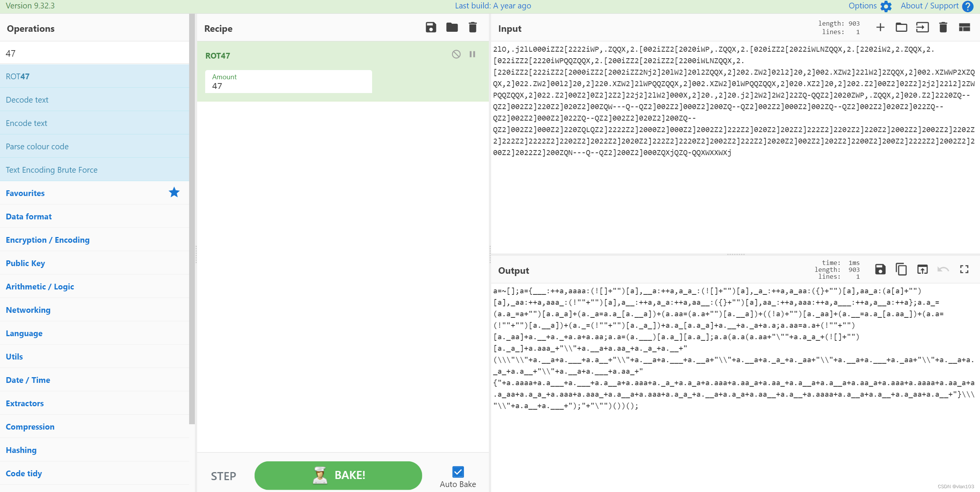The width and height of the screenshot is (980, 492).
Task: Expand the Encryption / Encoding category
Action: point(47,240)
